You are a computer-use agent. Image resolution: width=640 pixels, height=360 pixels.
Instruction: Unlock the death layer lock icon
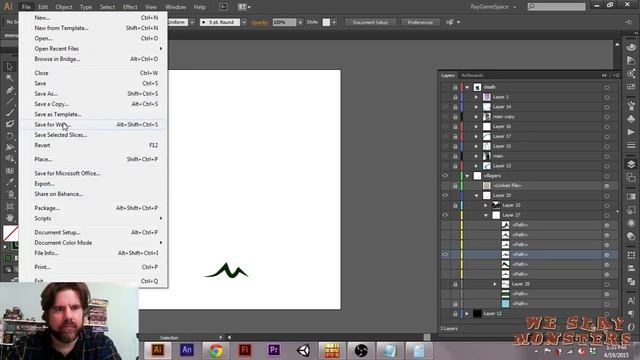455,87
